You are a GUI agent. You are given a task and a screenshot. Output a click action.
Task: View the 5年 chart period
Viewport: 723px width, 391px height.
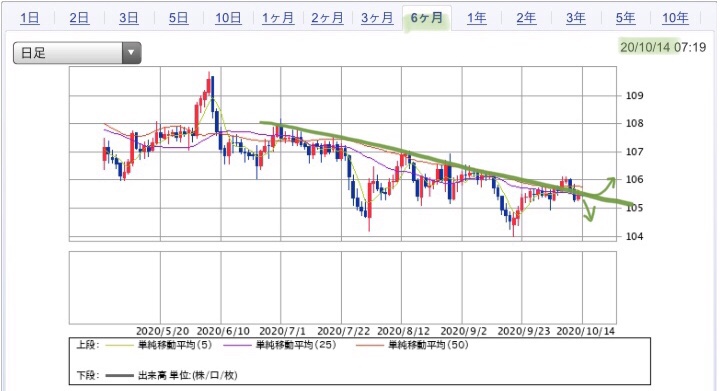point(626,18)
